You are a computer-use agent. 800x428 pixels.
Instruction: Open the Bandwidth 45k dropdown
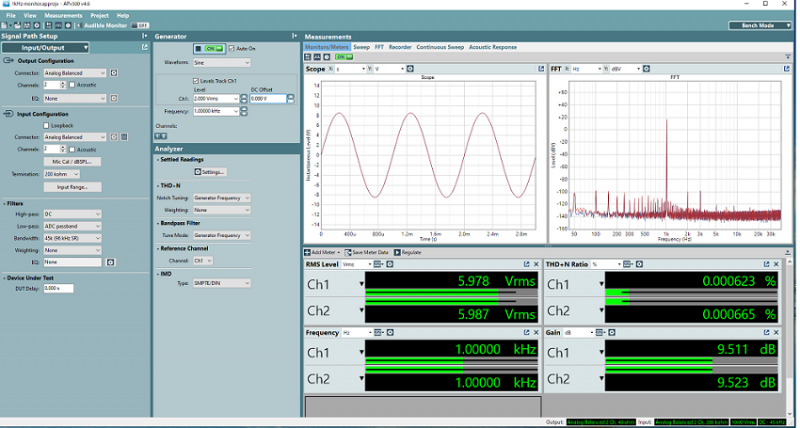(72, 238)
